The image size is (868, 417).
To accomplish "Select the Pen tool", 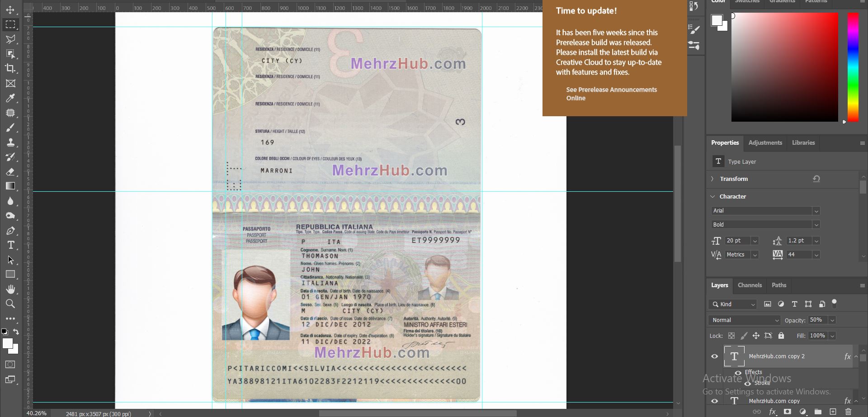I will coord(10,231).
